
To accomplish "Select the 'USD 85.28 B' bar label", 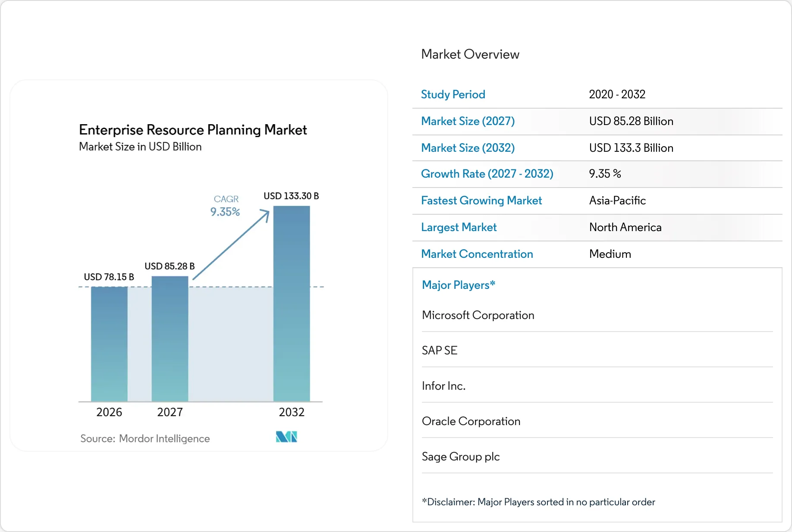I will [170, 266].
